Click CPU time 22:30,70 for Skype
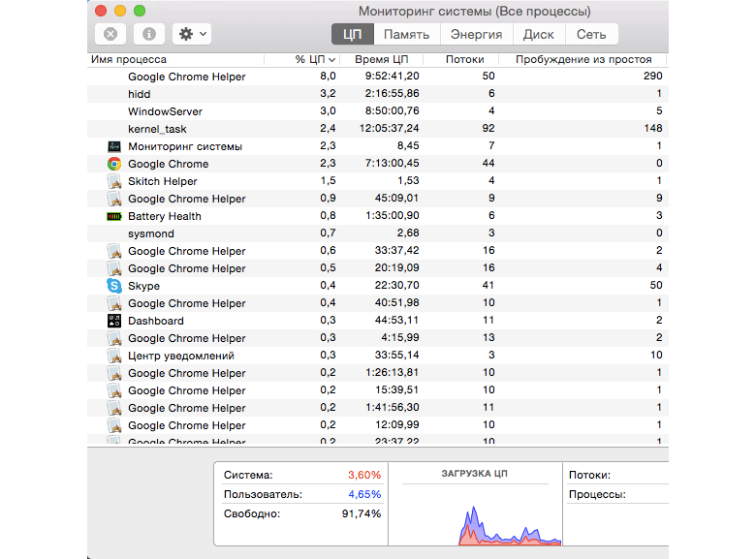Screen dimensions: 756x559 click(x=396, y=285)
